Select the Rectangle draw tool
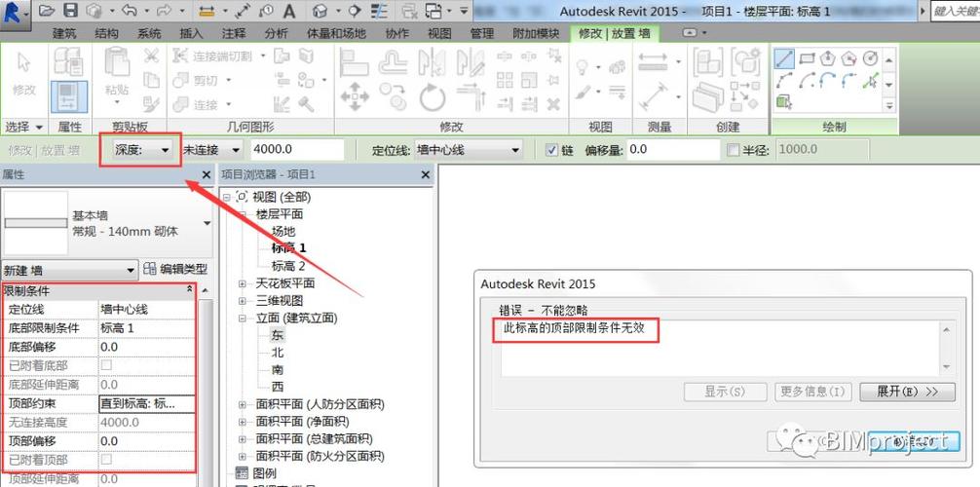This screenshot has width=980, height=487. (x=807, y=58)
